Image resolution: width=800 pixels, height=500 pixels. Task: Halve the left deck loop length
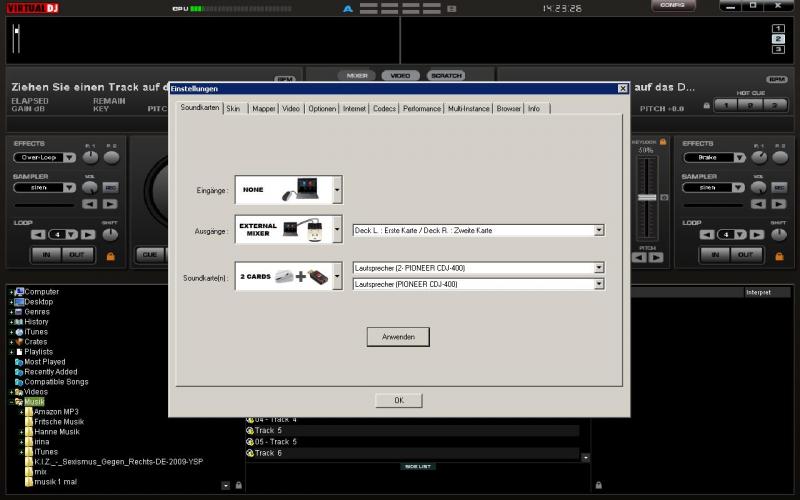[x=38, y=235]
